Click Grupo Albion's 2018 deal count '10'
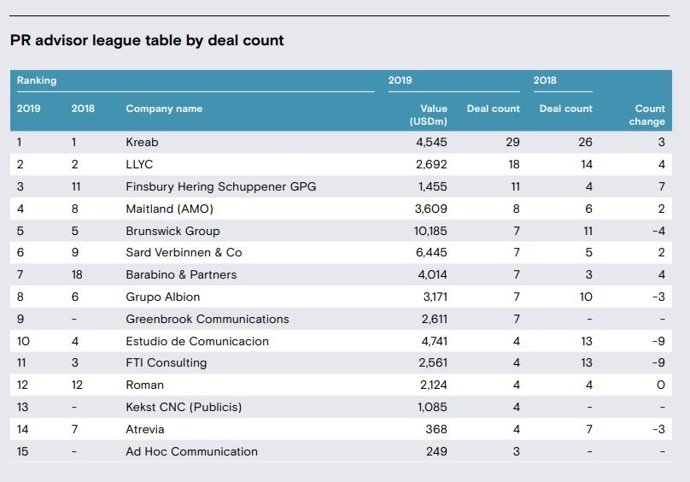The height and width of the screenshot is (482, 690). pos(586,297)
